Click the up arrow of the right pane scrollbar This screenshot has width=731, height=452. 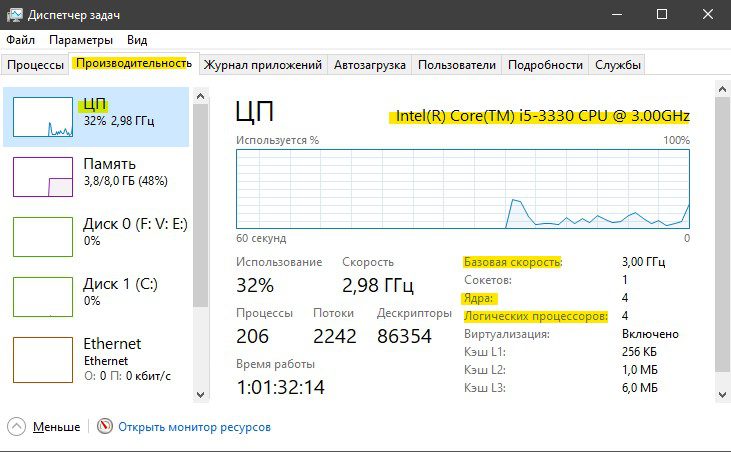[x=722, y=89]
